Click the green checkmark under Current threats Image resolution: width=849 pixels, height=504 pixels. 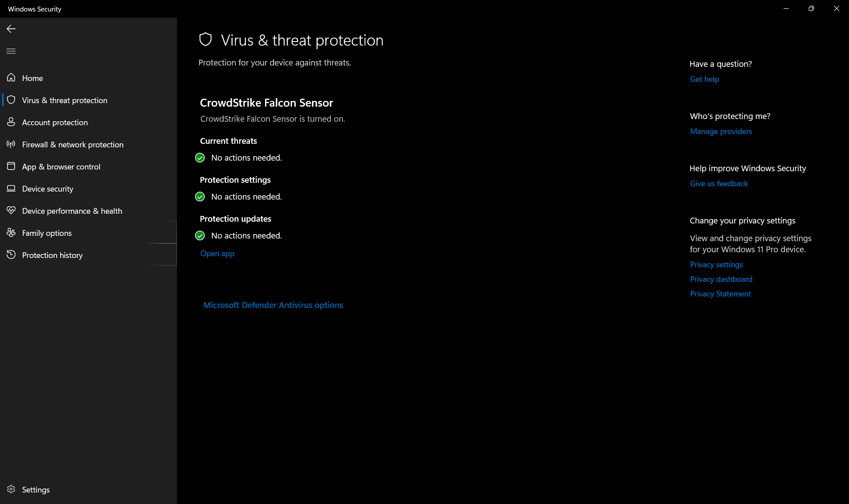click(200, 158)
